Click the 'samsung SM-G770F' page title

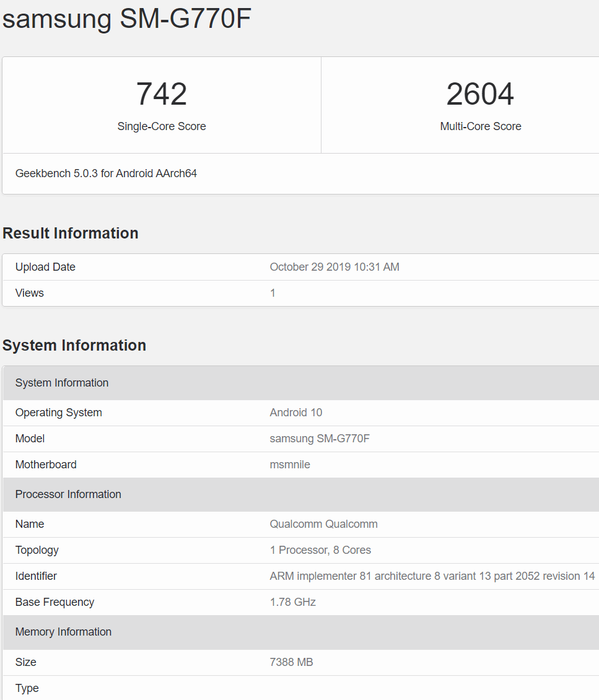tap(127, 19)
